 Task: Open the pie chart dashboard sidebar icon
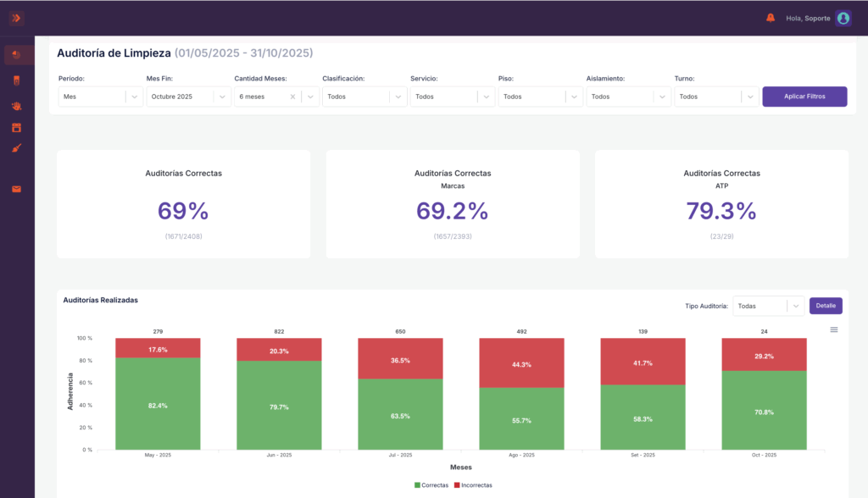click(x=17, y=54)
